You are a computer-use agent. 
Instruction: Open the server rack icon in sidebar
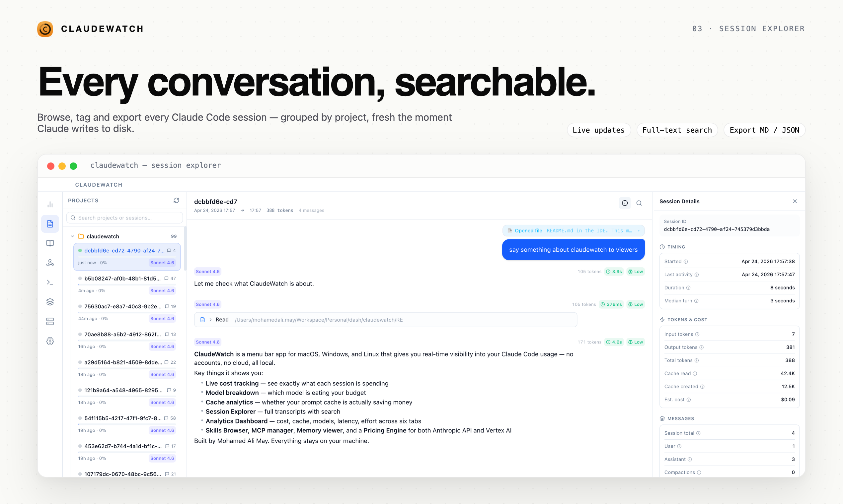pos(50,321)
